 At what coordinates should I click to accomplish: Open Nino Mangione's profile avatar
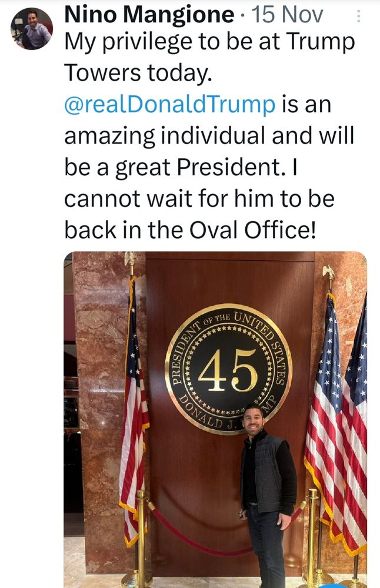coord(32,29)
